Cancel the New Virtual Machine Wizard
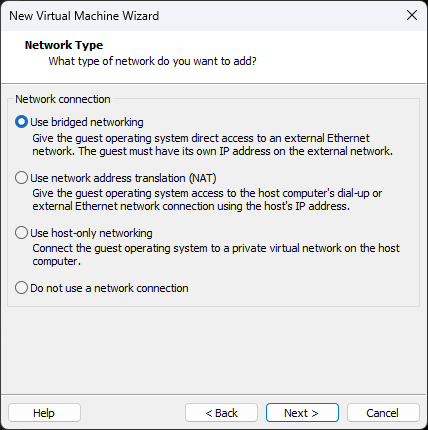Viewport: 428px width, 430px height. coord(383,413)
